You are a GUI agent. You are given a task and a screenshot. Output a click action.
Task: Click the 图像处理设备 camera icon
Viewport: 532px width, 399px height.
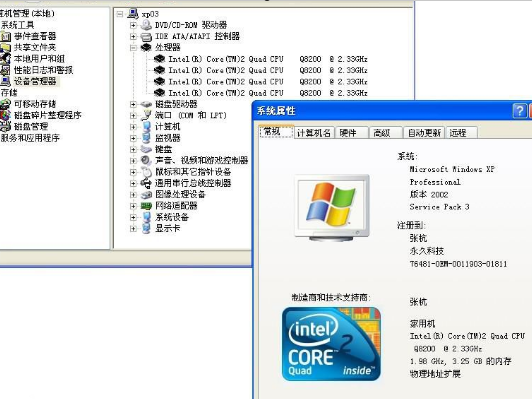tap(146, 194)
